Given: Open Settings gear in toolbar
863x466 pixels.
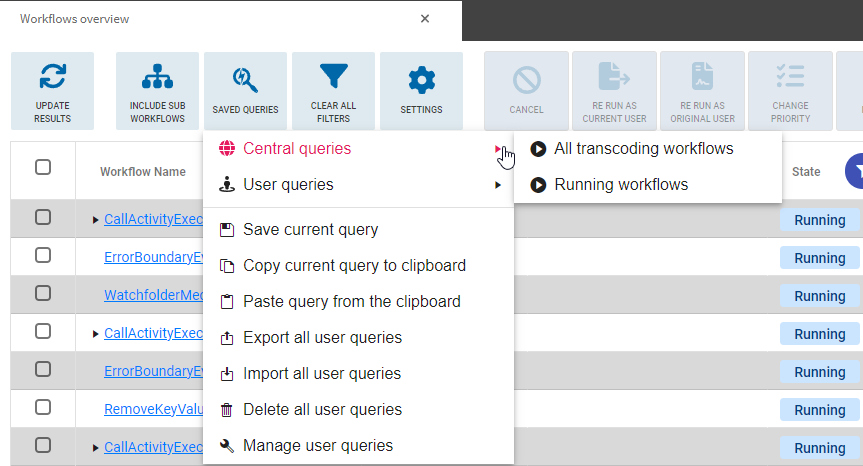Looking at the screenshot, I should (x=421, y=79).
